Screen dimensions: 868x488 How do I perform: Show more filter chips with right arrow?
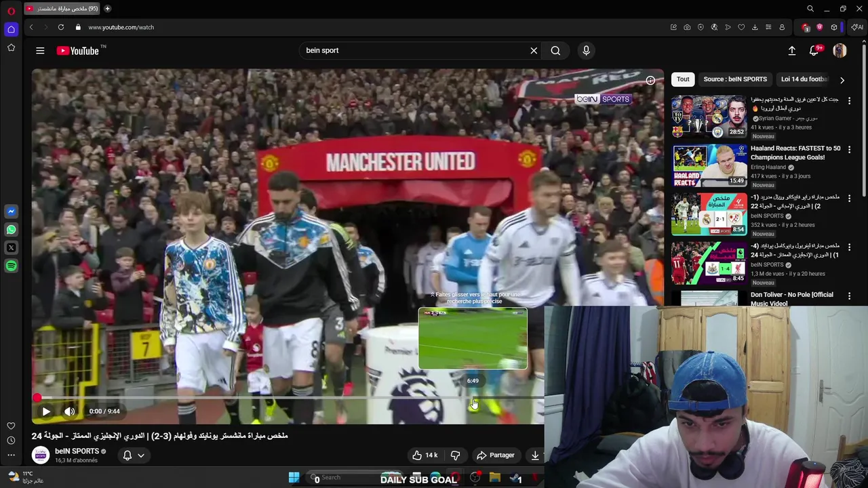click(x=842, y=79)
